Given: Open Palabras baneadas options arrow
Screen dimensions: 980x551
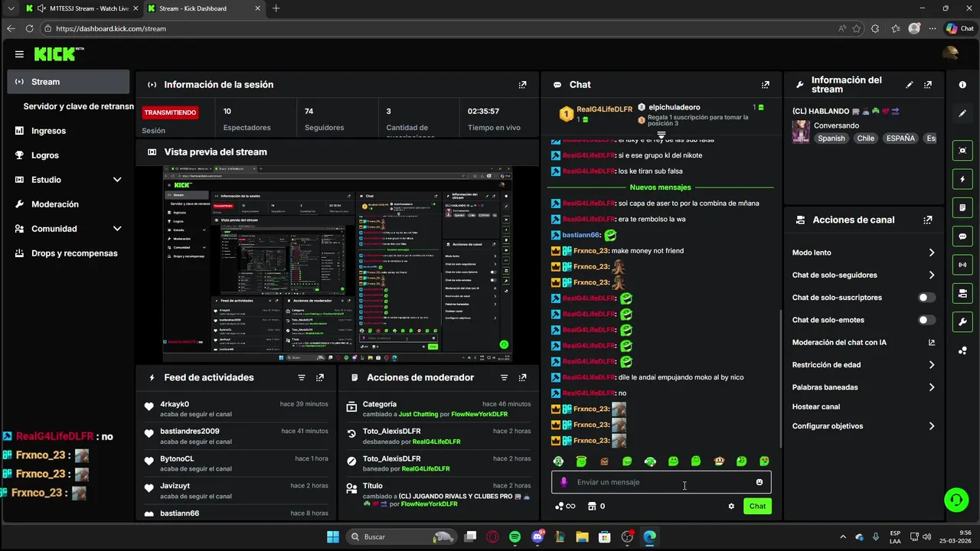Looking at the screenshot, I should [932, 387].
